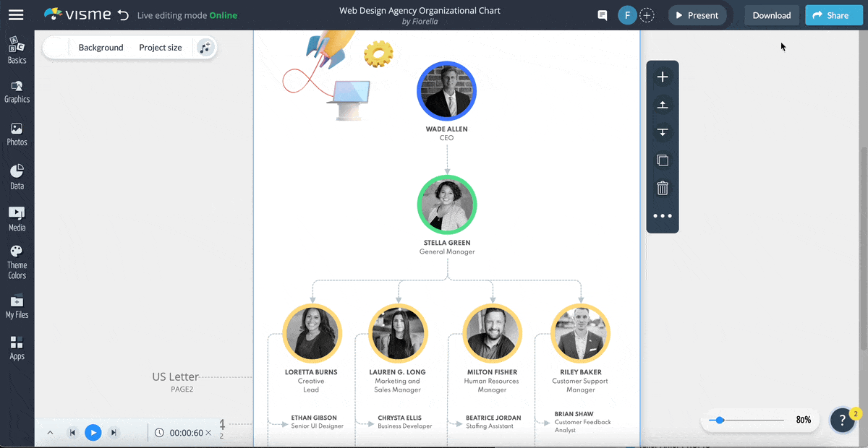Open the Graphics panel in the sidebar
Image resolution: width=868 pixels, height=448 pixels.
17,90
